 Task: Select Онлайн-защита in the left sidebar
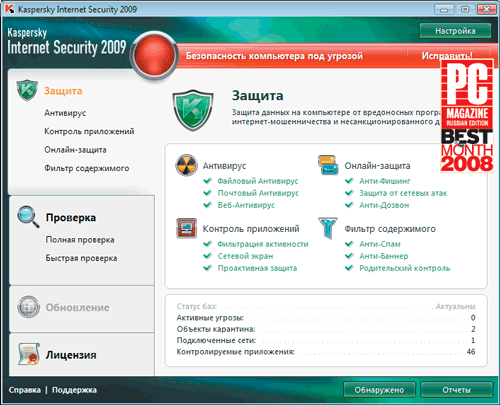[75, 150]
